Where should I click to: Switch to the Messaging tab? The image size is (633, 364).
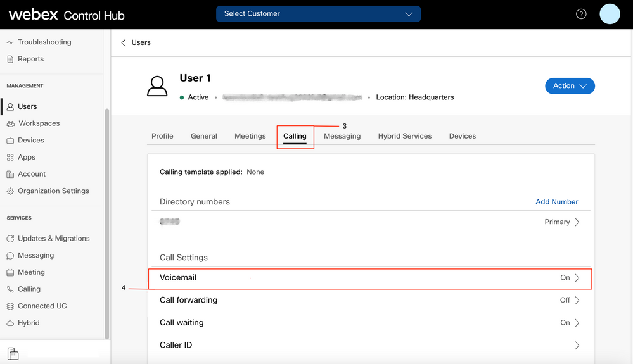[x=342, y=136]
